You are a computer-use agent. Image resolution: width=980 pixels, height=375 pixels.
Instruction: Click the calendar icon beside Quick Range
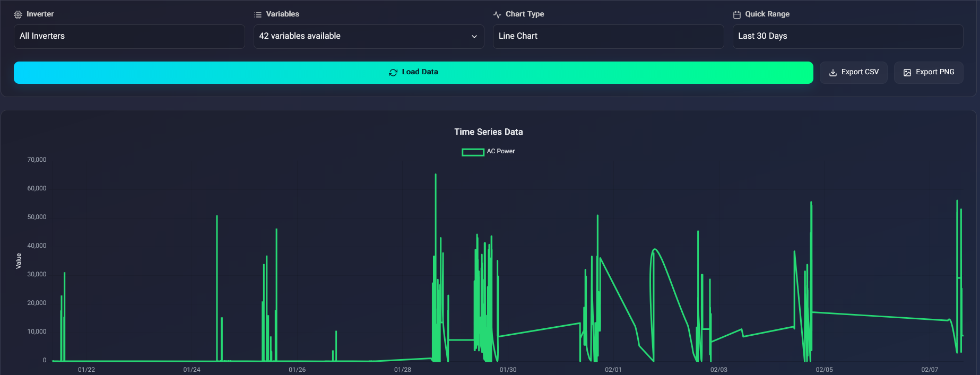click(737, 15)
